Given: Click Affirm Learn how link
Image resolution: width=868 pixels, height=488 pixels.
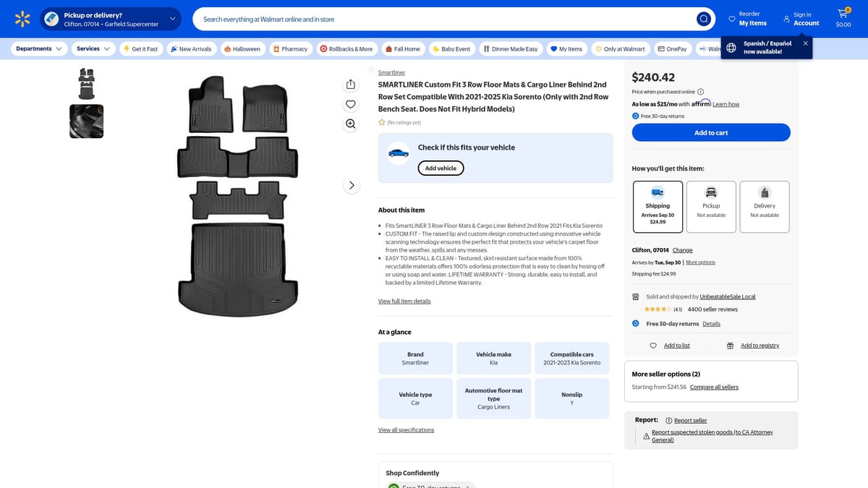Looking at the screenshot, I should click(x=726, y=104).
